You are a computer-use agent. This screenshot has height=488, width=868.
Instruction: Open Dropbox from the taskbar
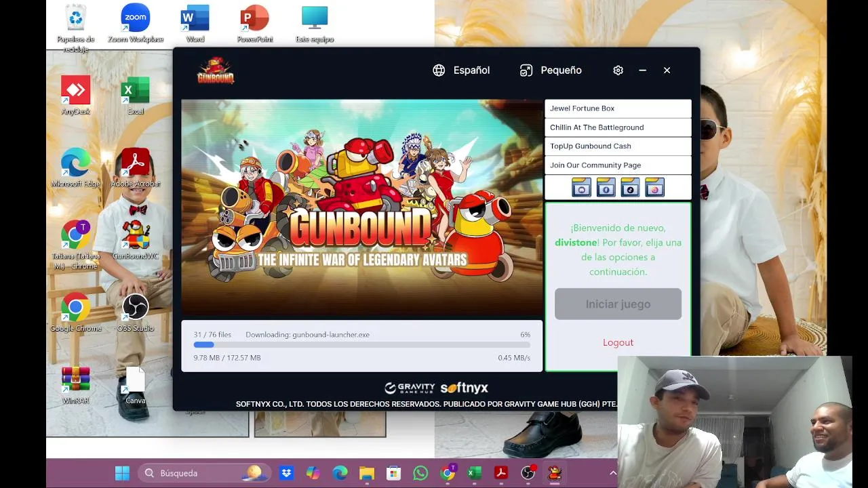click(x=286, y=473)
